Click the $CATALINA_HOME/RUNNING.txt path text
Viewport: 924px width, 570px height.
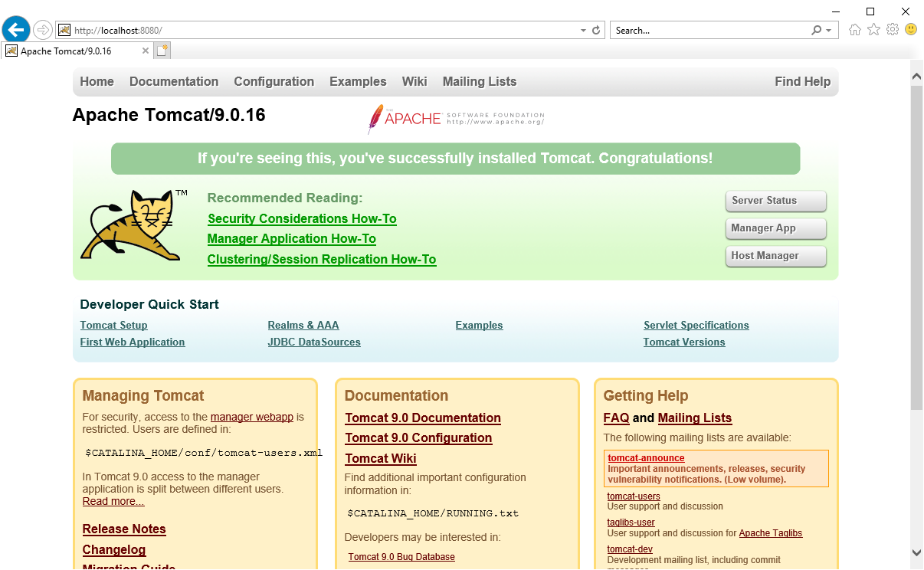pyautogui.click(x=433, y=513)
